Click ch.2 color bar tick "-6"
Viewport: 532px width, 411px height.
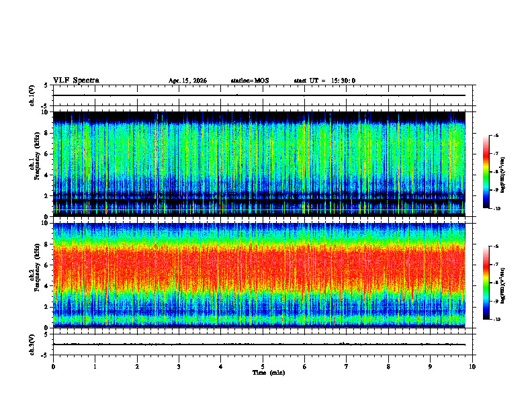pyautogui.click(x=496, y=246)
